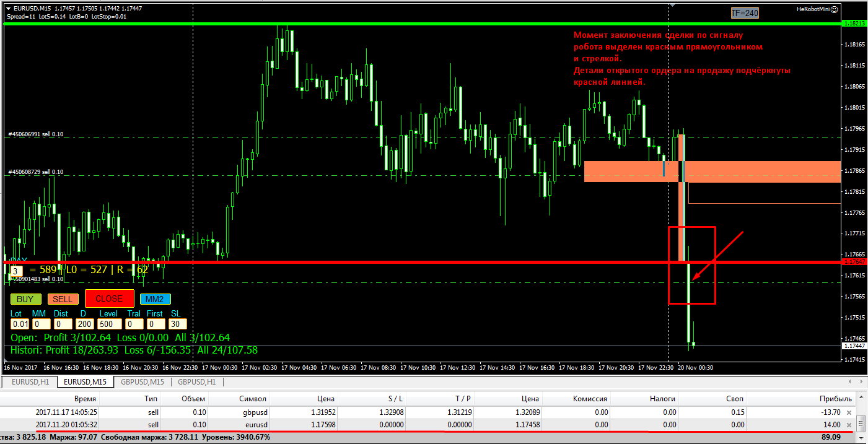868x444 pixels.
Task: Click the 89.09 total profit value
Action: 832,437
